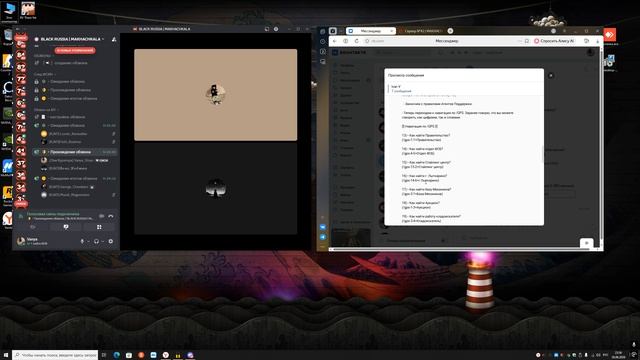Open Yandex Browser from the taskbar

[x=166, y=356]
